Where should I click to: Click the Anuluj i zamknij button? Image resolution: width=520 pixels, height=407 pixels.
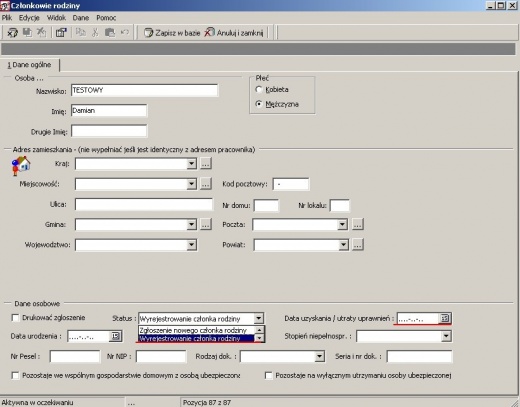(234, 33)
